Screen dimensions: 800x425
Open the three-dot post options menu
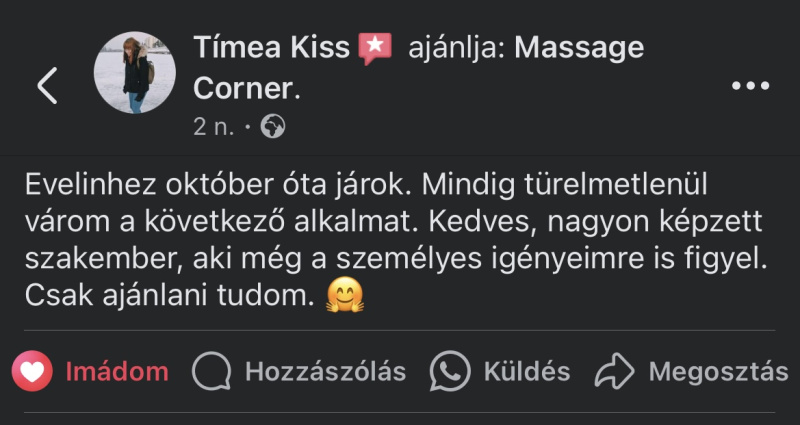[x=750, y=87]
